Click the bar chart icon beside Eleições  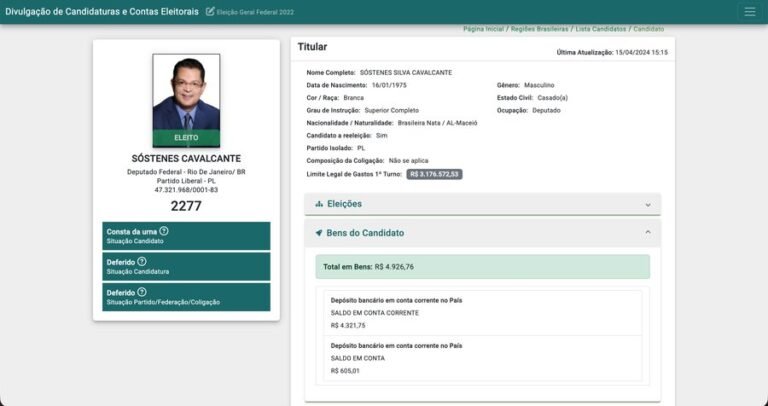[319, 204]
